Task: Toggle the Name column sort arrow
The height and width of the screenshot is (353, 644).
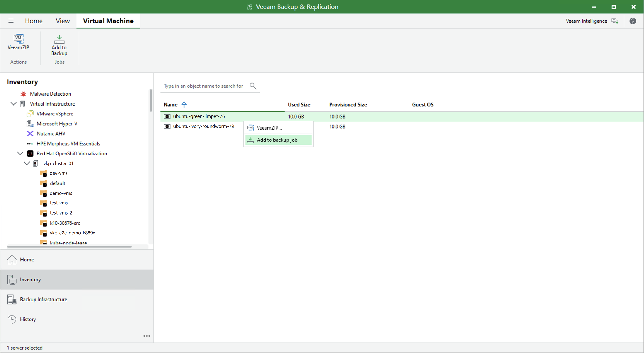Action: click(184, 105)
